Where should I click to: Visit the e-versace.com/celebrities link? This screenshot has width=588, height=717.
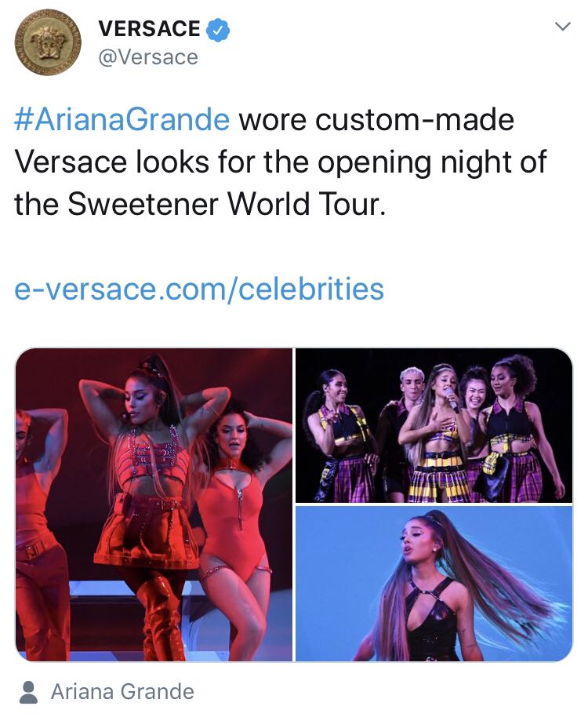point(199,289)
